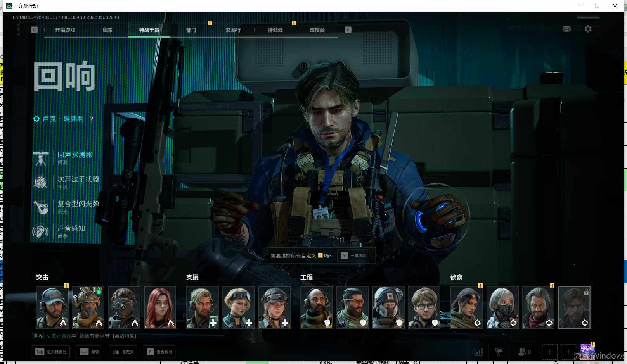Click the 一键清除 button

point(353,256)
